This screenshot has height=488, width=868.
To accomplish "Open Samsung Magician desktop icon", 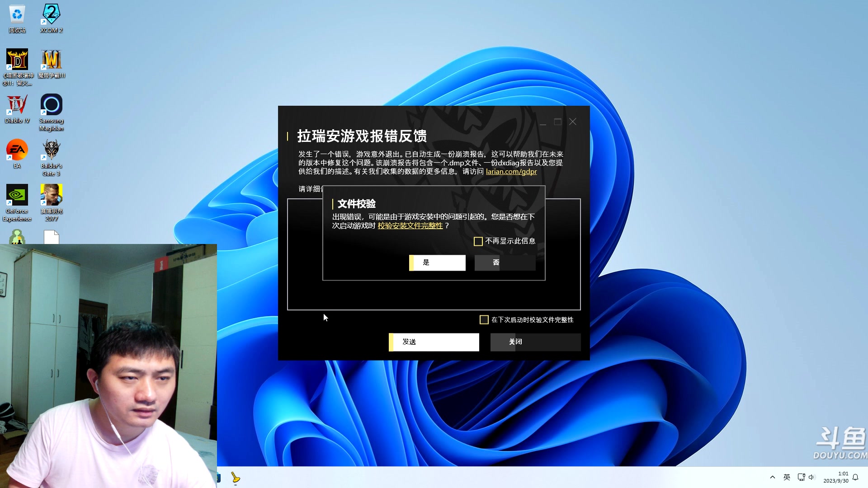I will [51, 112].
